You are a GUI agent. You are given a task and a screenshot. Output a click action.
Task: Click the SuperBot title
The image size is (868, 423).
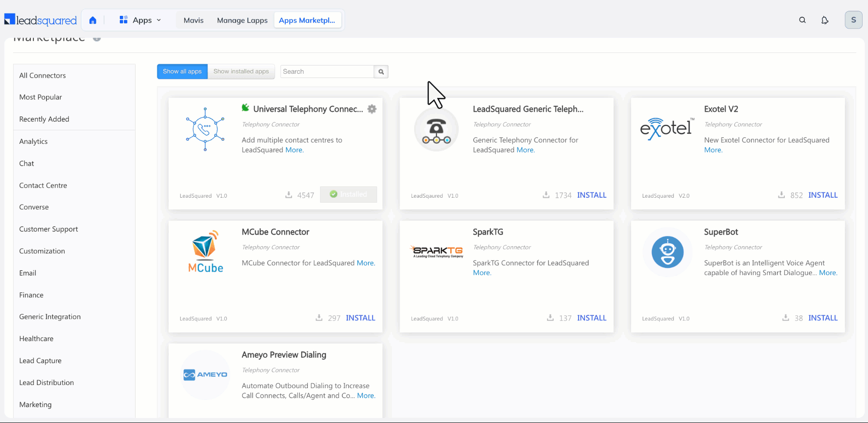(721, 232)
